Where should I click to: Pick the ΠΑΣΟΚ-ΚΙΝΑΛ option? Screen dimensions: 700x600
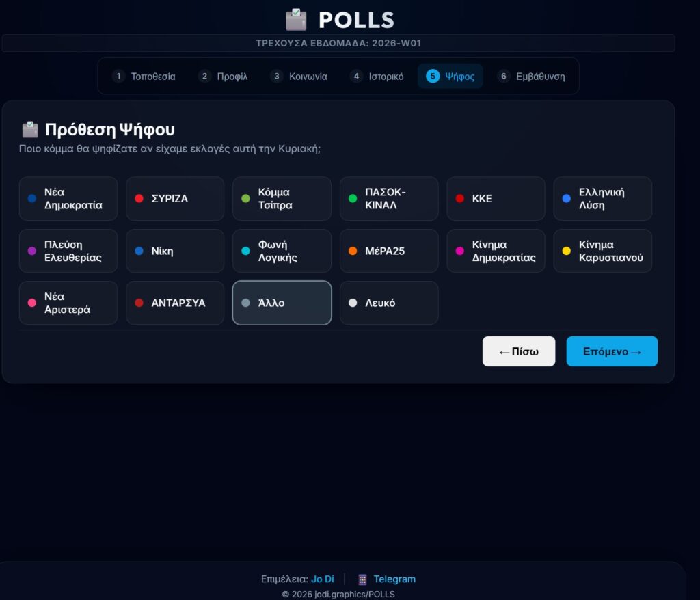point(389,199)
